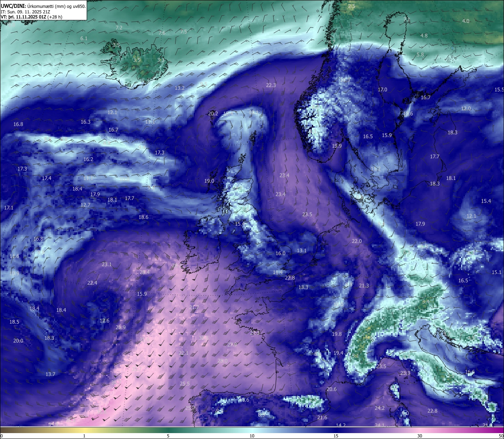This screenshot has height=439, width=504.
Task: Click the map value '5.8'
Action: (x=420, y=55)
